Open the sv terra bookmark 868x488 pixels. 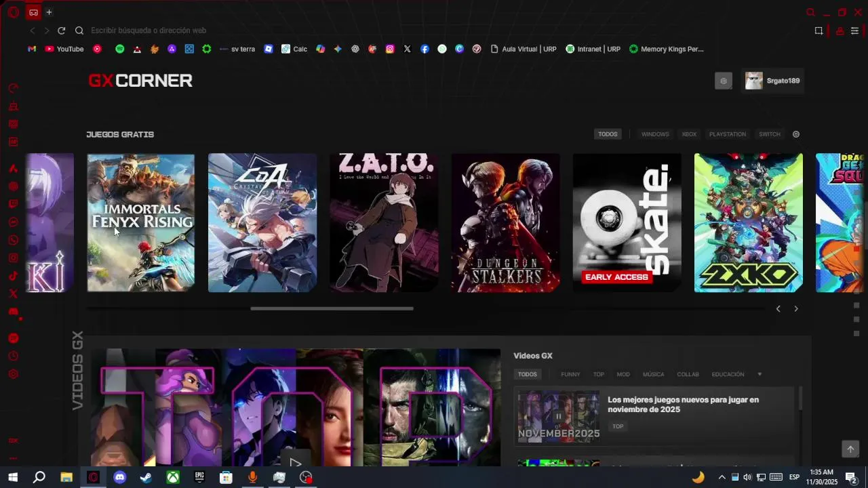(237, 49)
